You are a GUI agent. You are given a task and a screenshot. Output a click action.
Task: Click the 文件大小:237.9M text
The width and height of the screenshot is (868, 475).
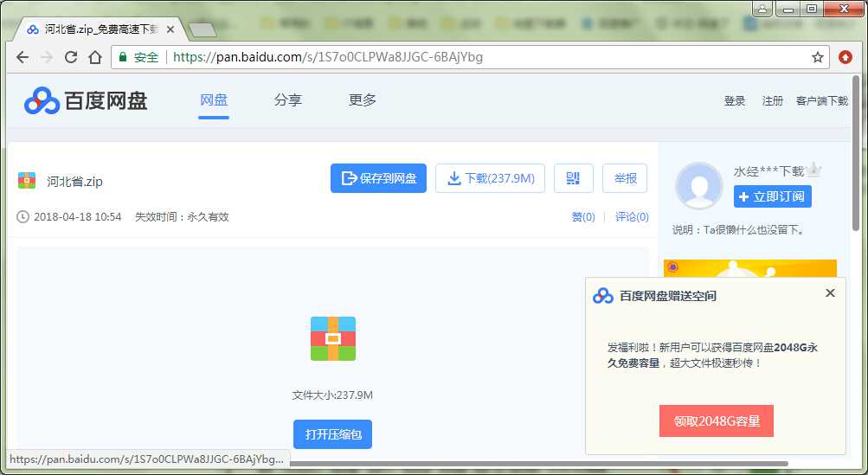(x=332, y=395)
